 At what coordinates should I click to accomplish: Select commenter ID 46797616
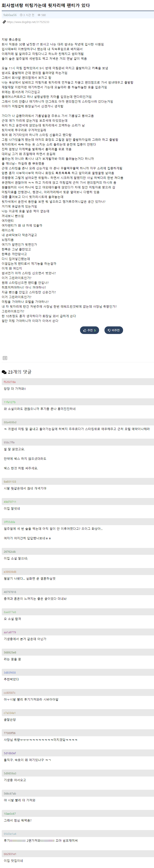[10, 592]
